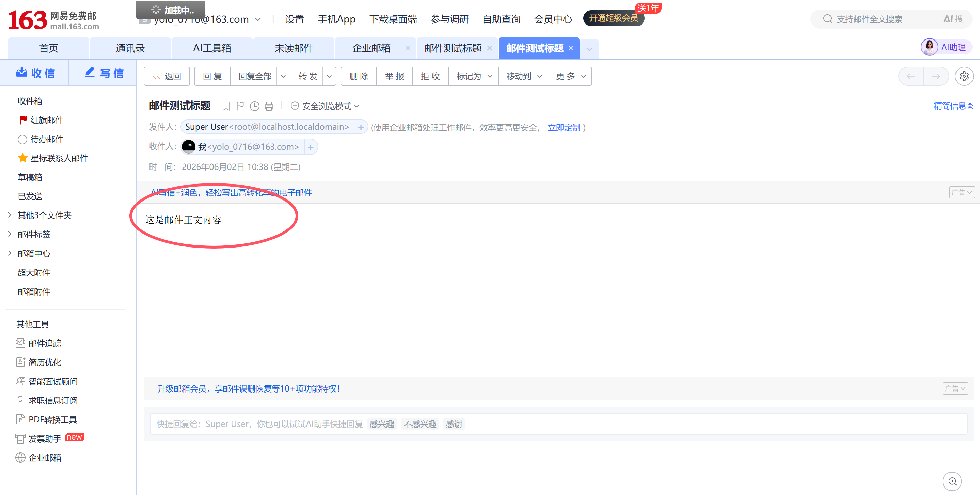This screenshot has width=980, height=495.
Task: Open 会员中心 in the top menu
Action: tap(553, 19)
